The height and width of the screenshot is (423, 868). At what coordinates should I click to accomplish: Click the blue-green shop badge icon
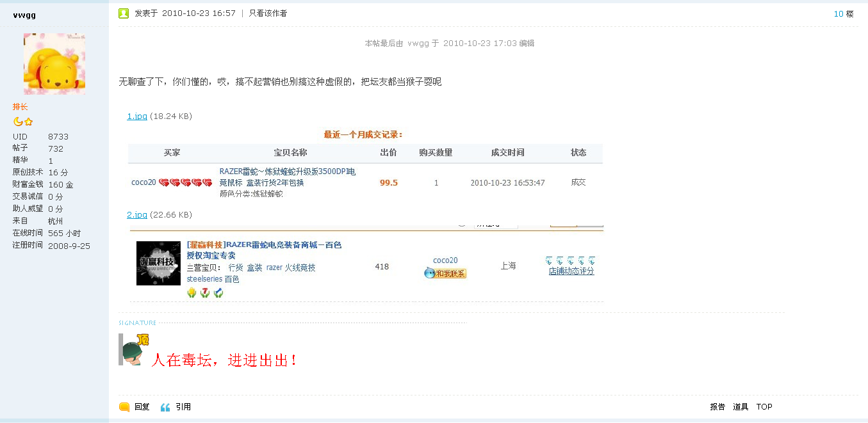(x=218, y=293)
